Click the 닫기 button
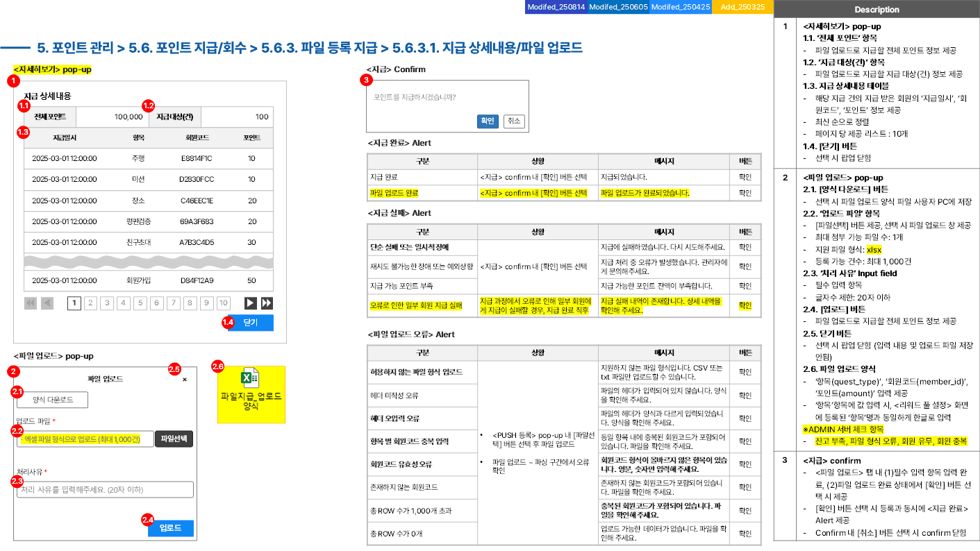Image resolution: width=980 pixels, height=551 pixels. [x=251, y=323]
